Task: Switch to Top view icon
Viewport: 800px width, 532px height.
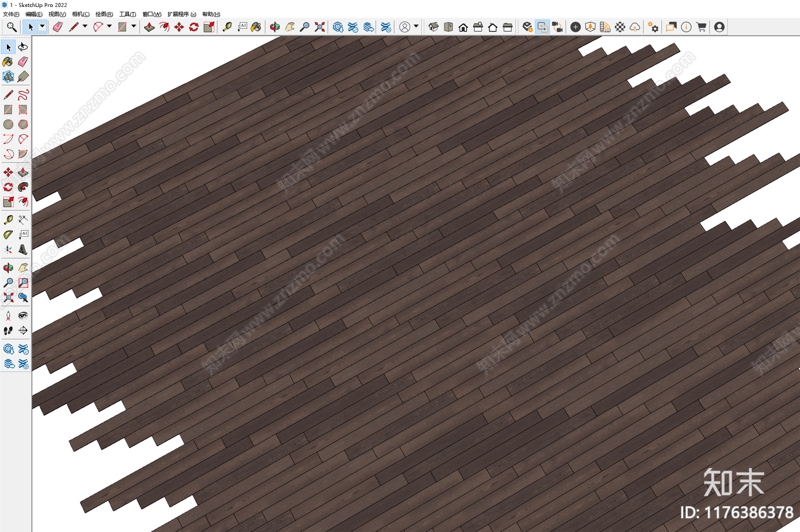Action: click(x=448, y=27)
